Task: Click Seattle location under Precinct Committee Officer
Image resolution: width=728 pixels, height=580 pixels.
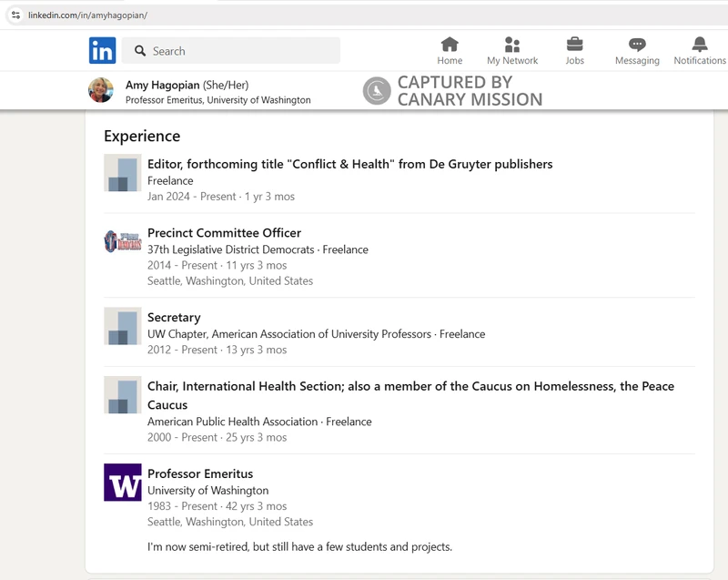Action: point(230,281)
